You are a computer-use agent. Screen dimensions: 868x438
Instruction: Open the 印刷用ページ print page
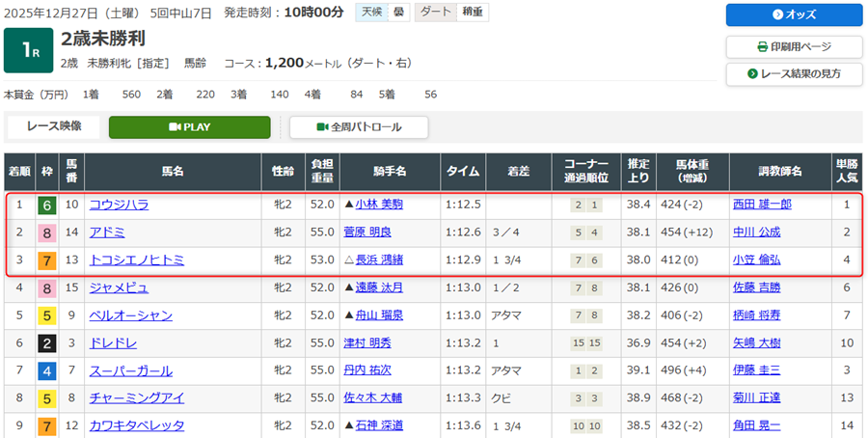tap(795, 46)
